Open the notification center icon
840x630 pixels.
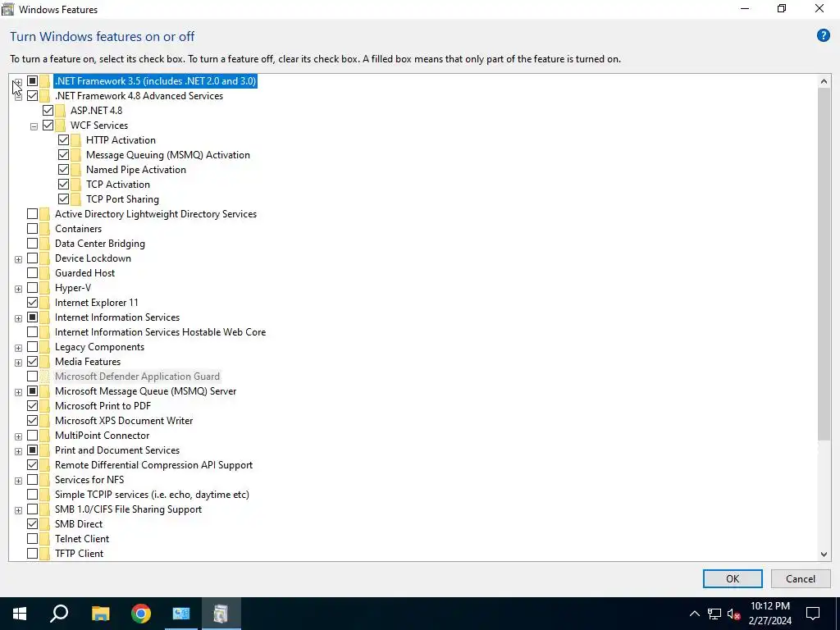813,614
